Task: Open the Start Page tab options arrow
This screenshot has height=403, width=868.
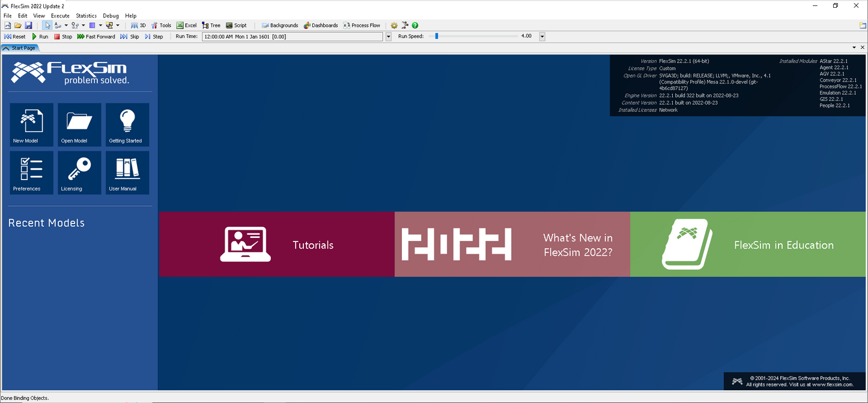Action: [854, 47]
